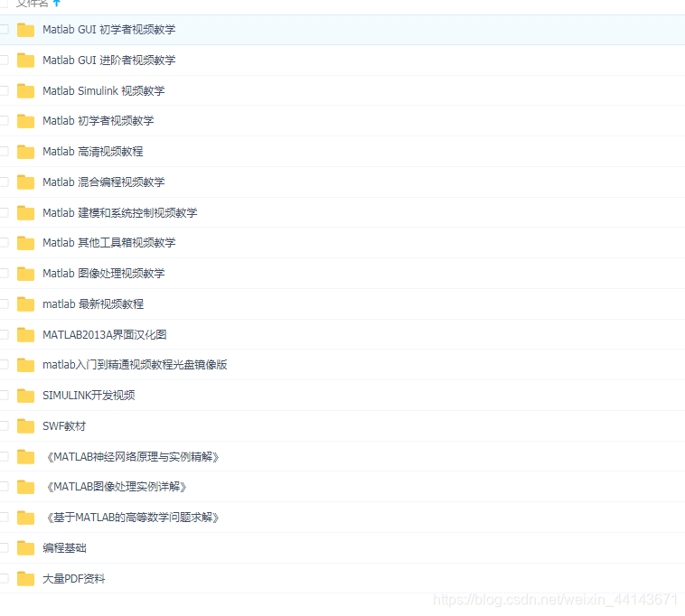The height and width of the screenshot is (616, 685).
Task: Click folder icon of Matlab 图像处理视频教学
Action: click(x=26, y=274)
